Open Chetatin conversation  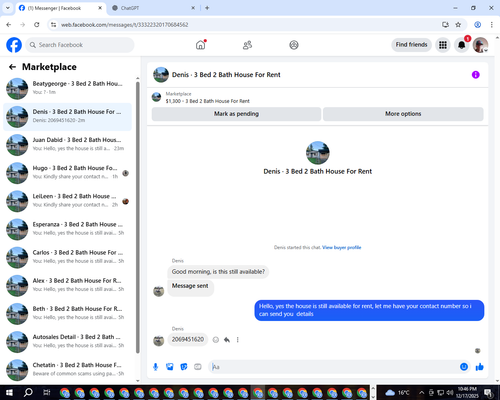[x=67, y=370]
